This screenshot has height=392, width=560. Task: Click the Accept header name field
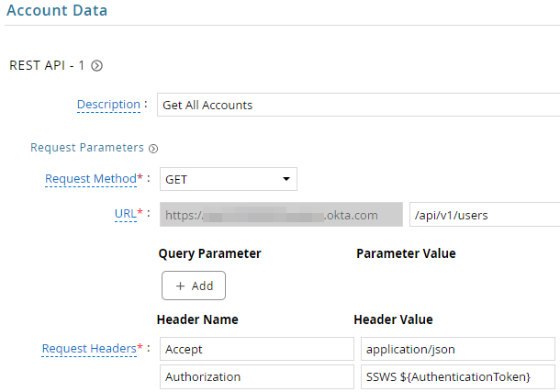(257, 349)
